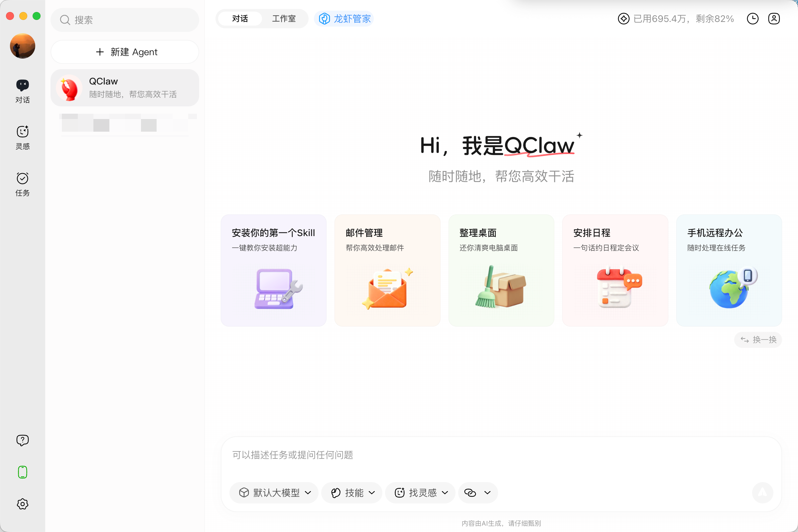Click the 新建 Agent button
This screenshot has height=532, width=798.
[x=125, y=52]
